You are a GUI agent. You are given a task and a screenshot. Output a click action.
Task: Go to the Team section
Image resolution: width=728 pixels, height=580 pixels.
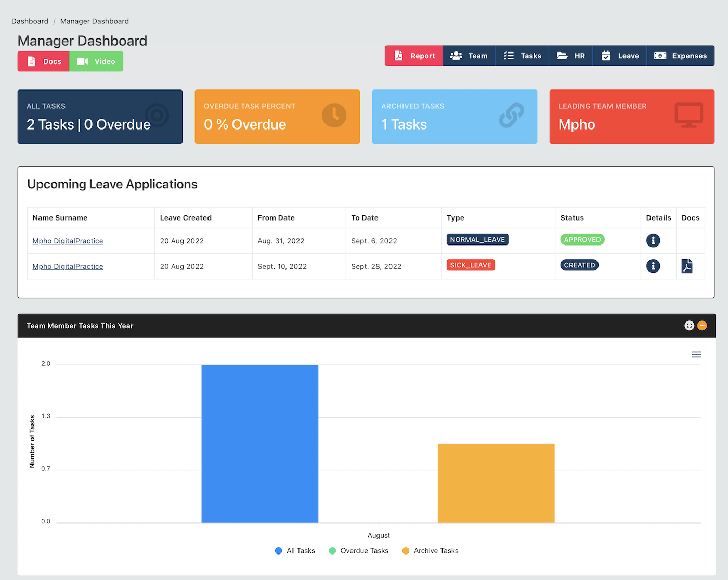(469, 56)
